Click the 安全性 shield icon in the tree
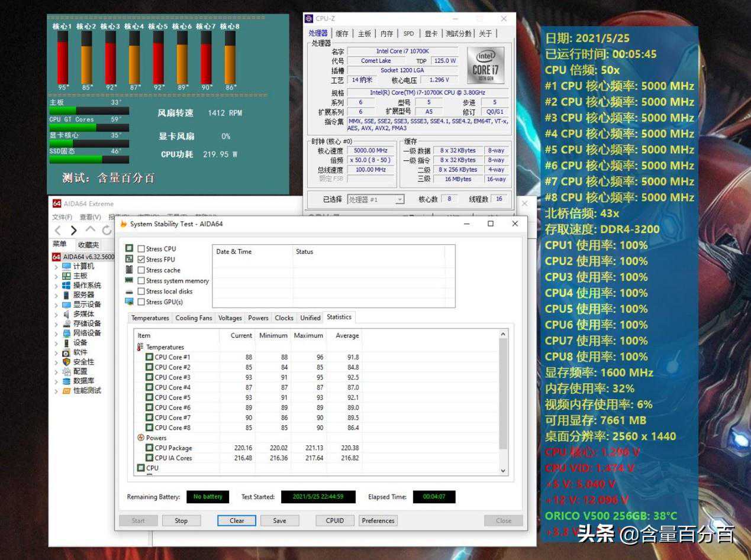Viewport: 751px width, 560px height. point(66,362)
